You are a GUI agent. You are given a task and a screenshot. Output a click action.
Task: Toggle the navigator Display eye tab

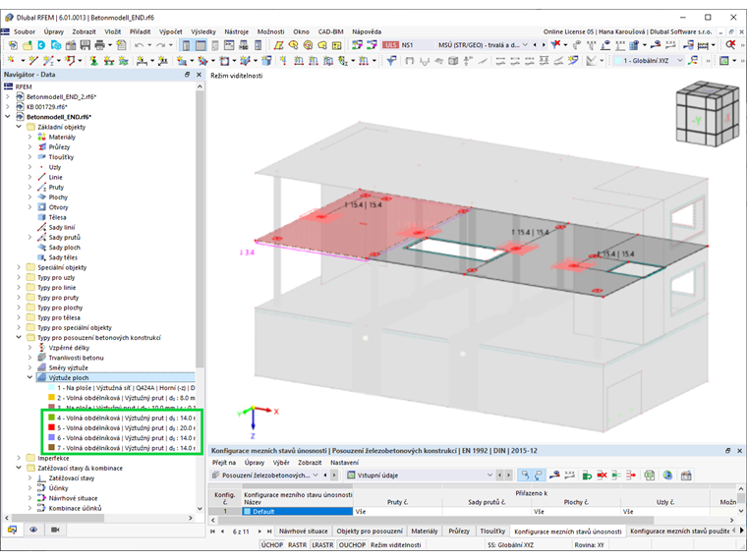point(33,530)
